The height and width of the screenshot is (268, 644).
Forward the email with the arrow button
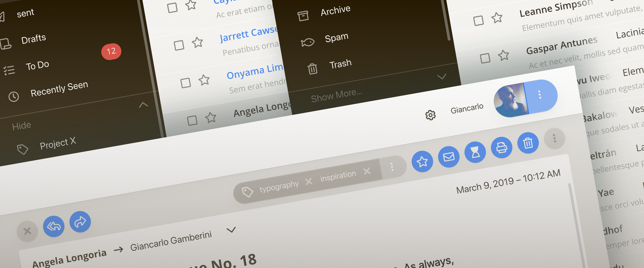click(x=80, y=222)
